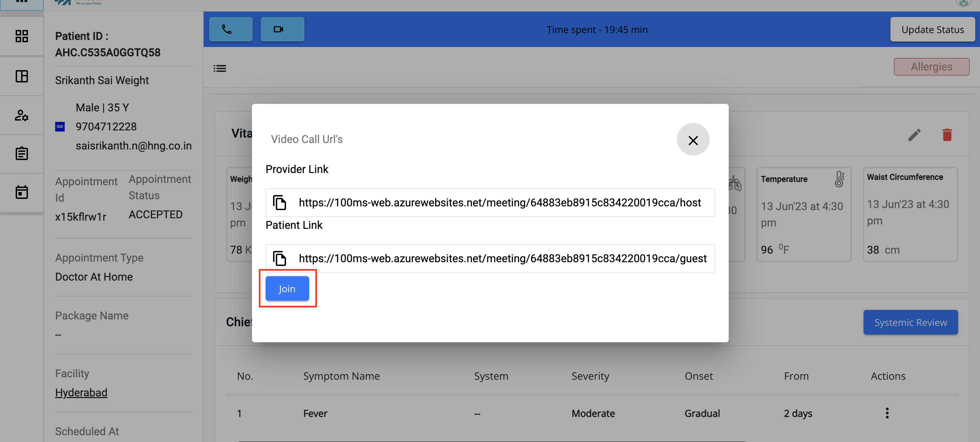Open Fever row three-dot actions menu
This screenshot has width=980, height=442.
887,413
